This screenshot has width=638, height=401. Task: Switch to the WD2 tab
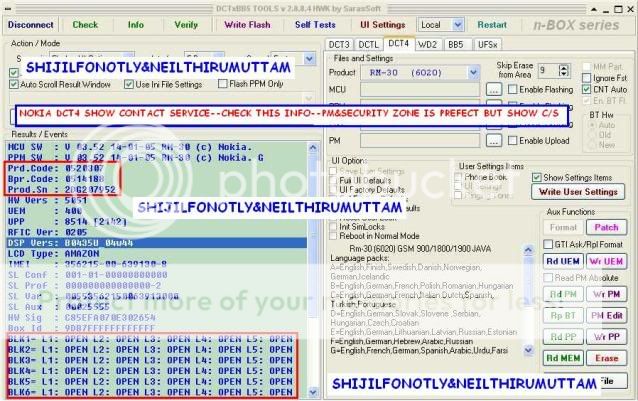coord(427,44)
